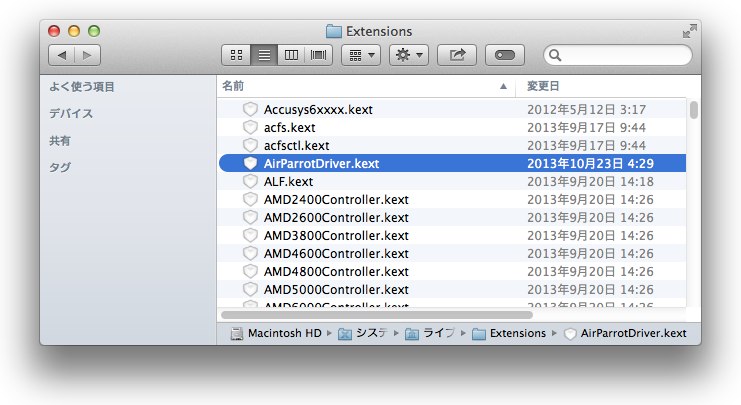Select AMD3800Controller.kext file name
This screenshot has height=405, width=741.
coord(336,235)
